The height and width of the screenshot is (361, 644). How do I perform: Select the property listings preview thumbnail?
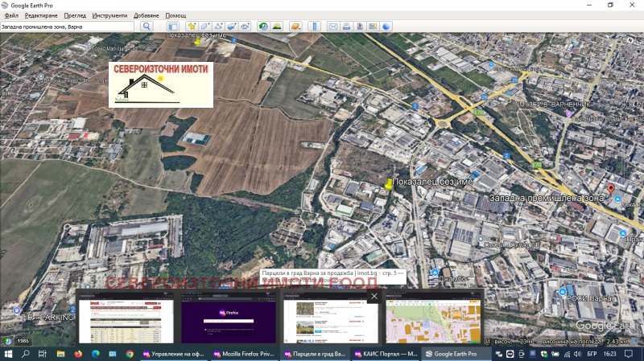(x=331, y=322)
